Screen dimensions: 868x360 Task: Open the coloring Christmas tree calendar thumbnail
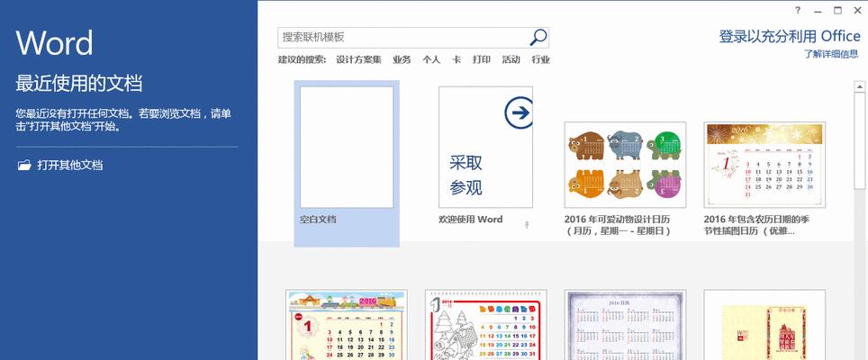click(x=486, y=325)
